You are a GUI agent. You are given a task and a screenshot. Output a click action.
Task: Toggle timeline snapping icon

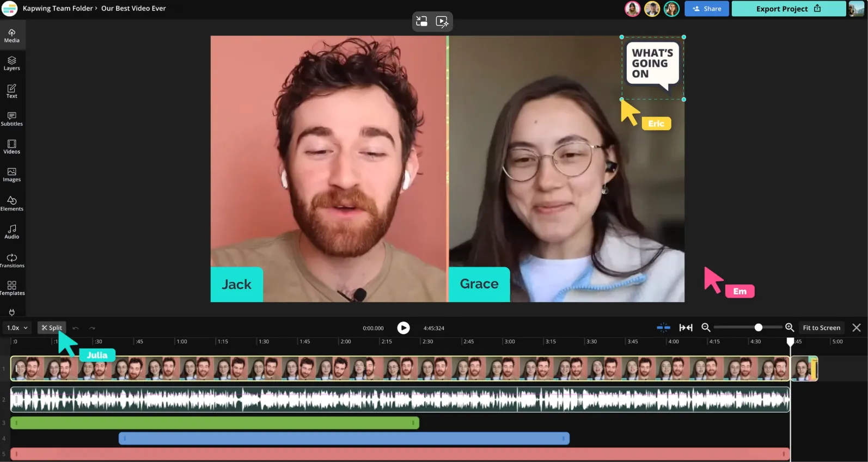663,328
